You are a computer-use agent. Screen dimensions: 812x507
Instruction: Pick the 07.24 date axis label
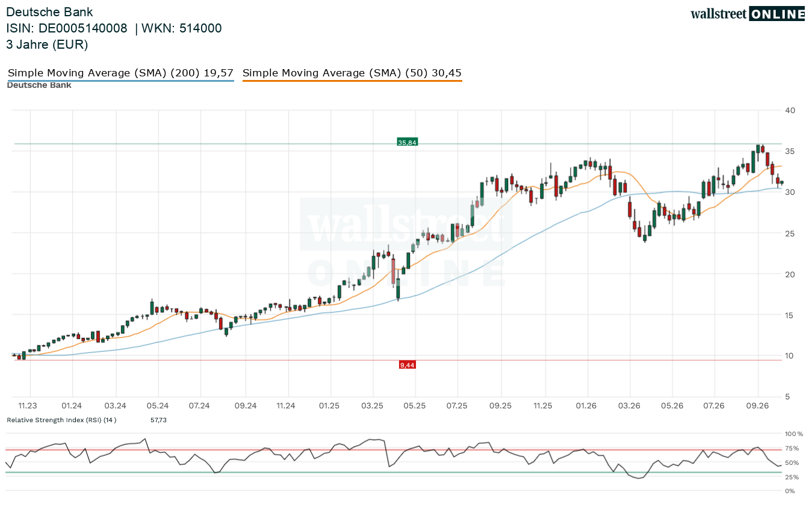click(199, 406)
